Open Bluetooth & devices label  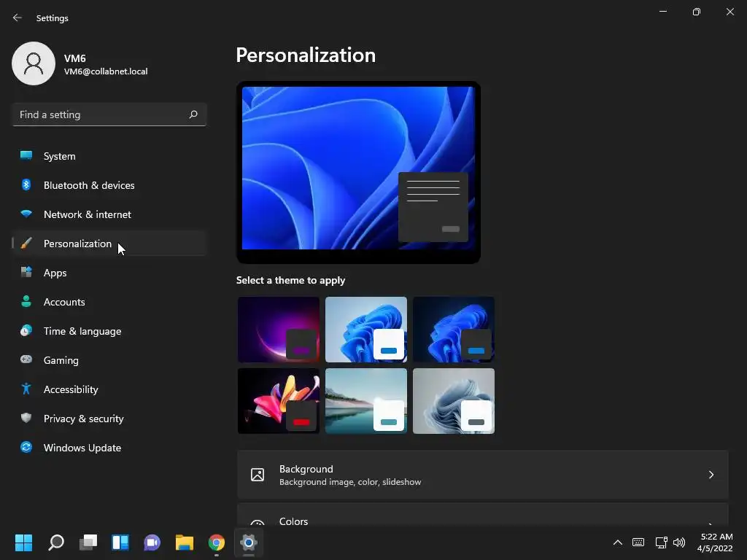[x=89, y=185]
